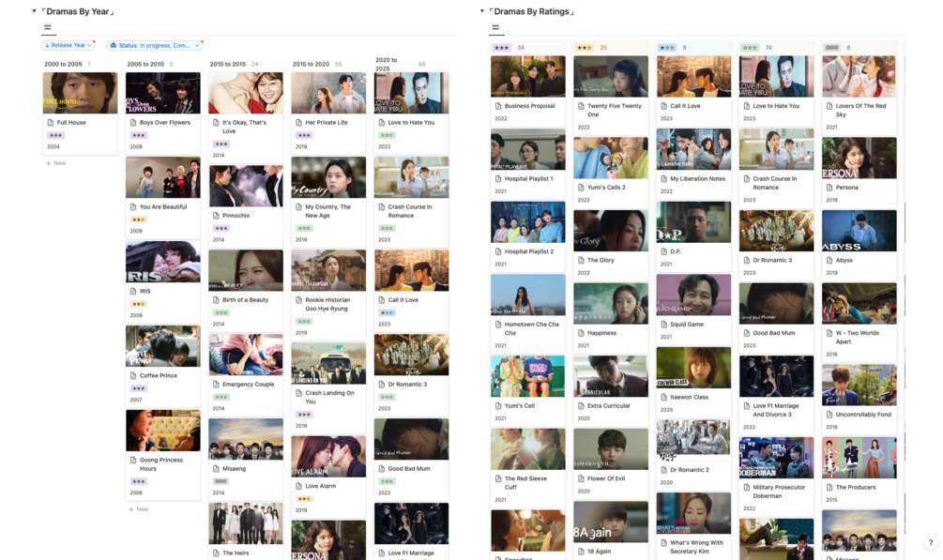Click the 2010 to 2015 column header

tap(228, 64)
